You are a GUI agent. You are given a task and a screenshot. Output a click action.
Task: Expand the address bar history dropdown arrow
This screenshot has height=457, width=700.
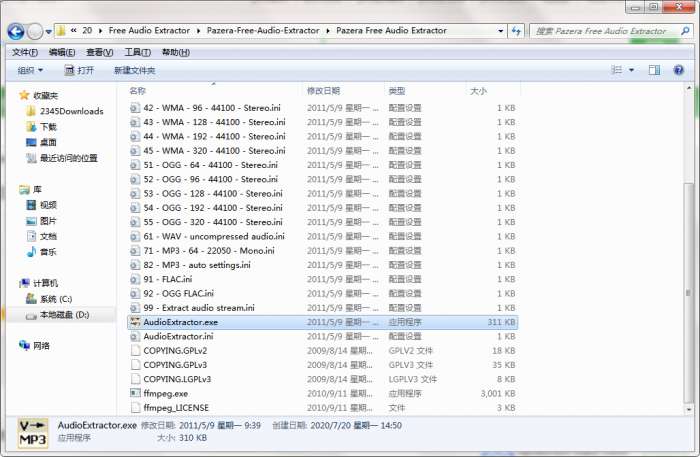500,31
